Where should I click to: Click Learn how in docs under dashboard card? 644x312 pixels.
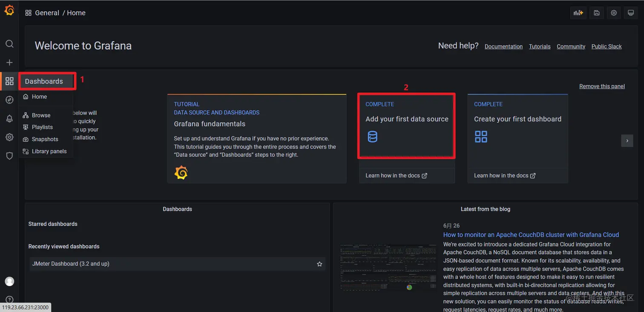(x=505, y=175)
